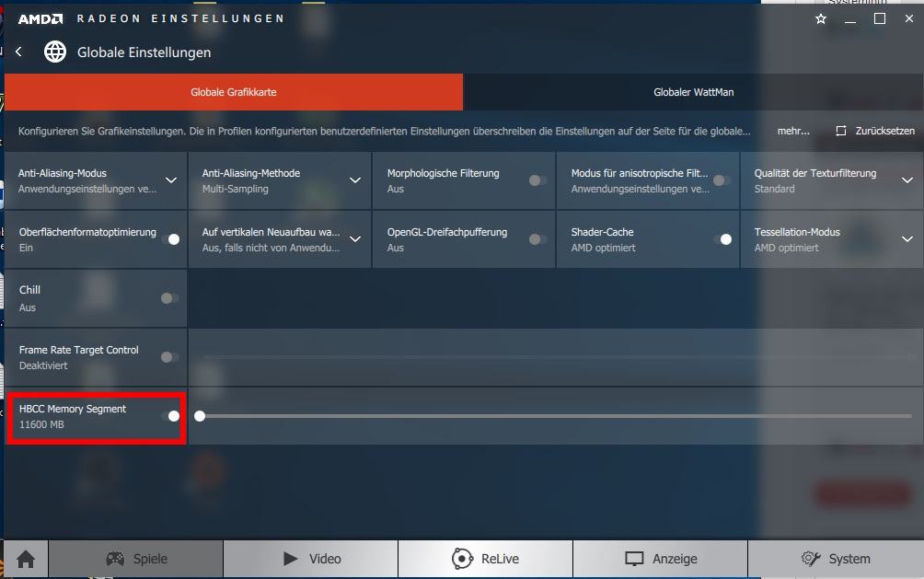Click the ReLive circular icon
This screenshot has width=924, height=579.
(462, 559)
